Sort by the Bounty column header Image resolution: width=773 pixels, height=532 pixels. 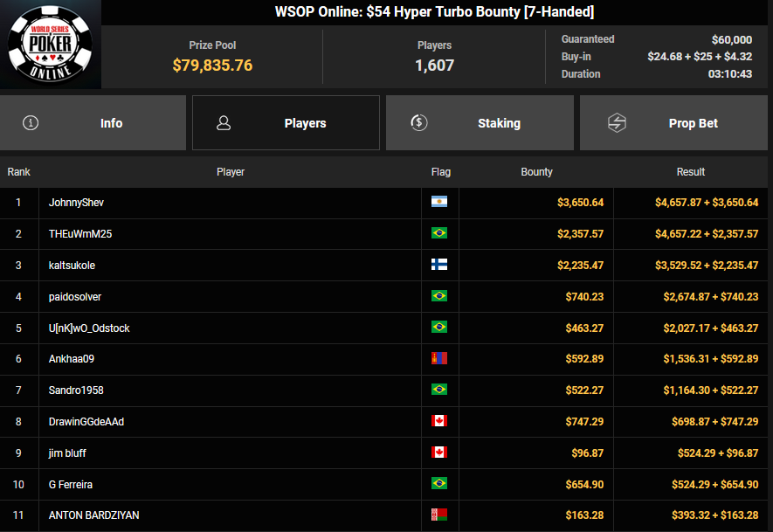[x=536, y=172]
